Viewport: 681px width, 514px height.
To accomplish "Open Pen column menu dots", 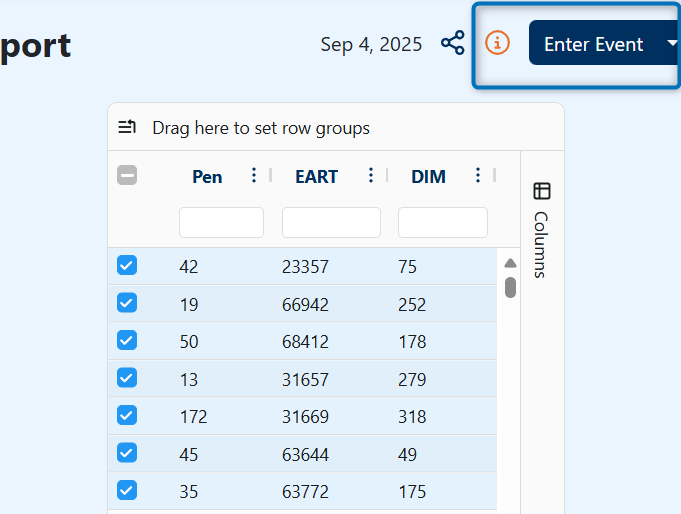I will 254,176.
